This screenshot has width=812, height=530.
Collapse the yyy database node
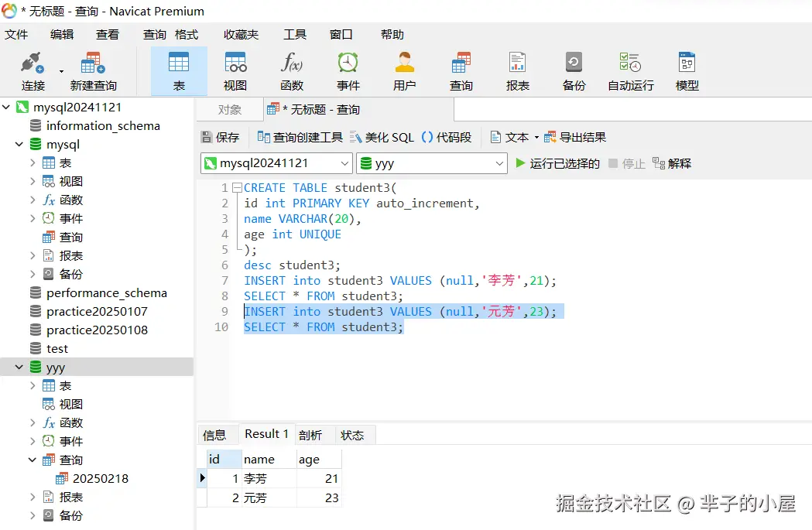pos(19,367)
